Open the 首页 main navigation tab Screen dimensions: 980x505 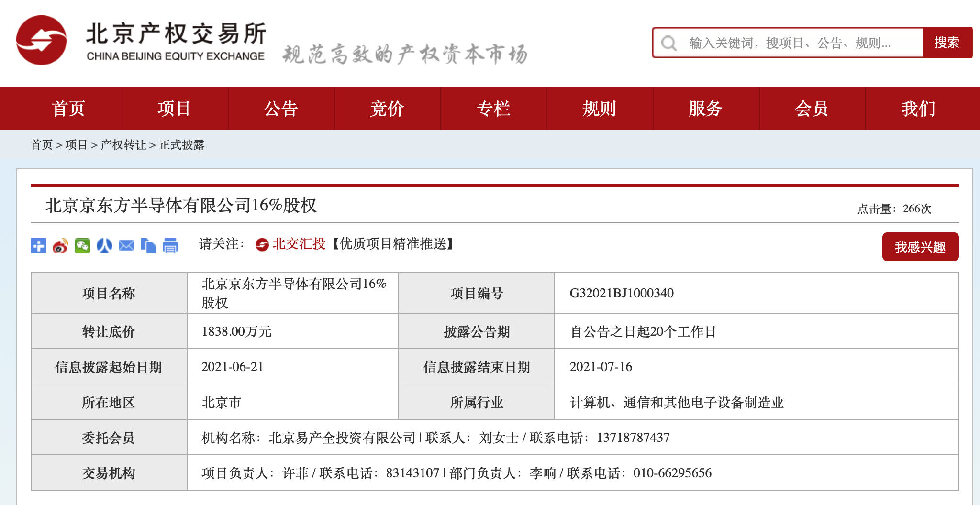[68, 109]
